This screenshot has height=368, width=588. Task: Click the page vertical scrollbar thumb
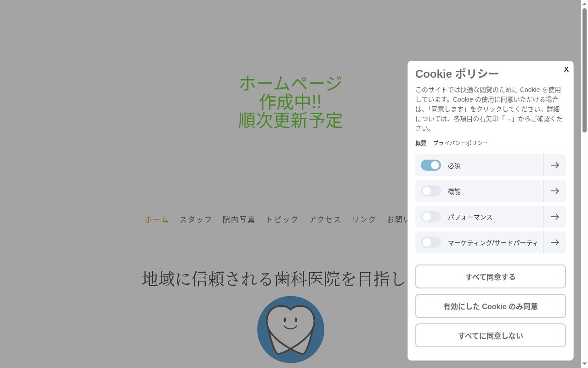[x=584, y=70]
